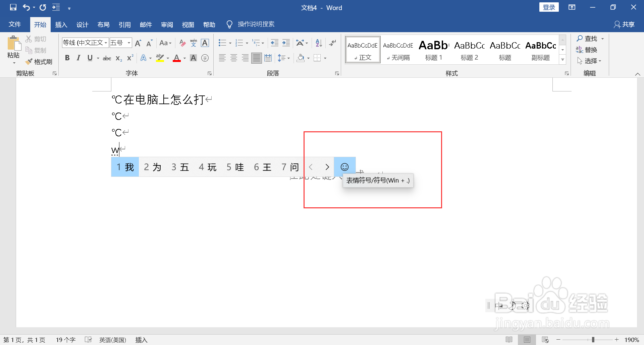The width and height of the screenshot is (644, 345).
Task: Click the Cut scissors icon
Action: coord(29,39)
